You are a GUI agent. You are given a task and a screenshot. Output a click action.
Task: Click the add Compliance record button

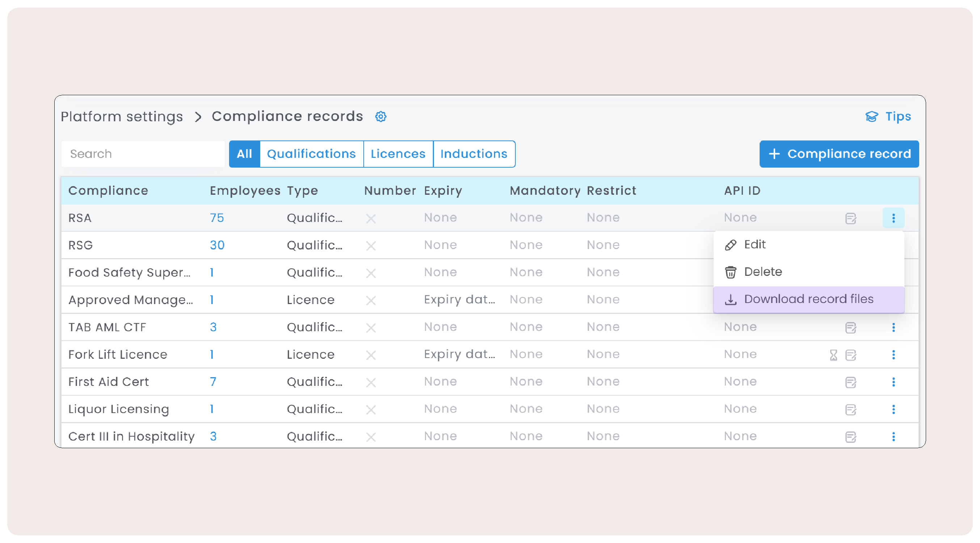[x=839, y=154]
